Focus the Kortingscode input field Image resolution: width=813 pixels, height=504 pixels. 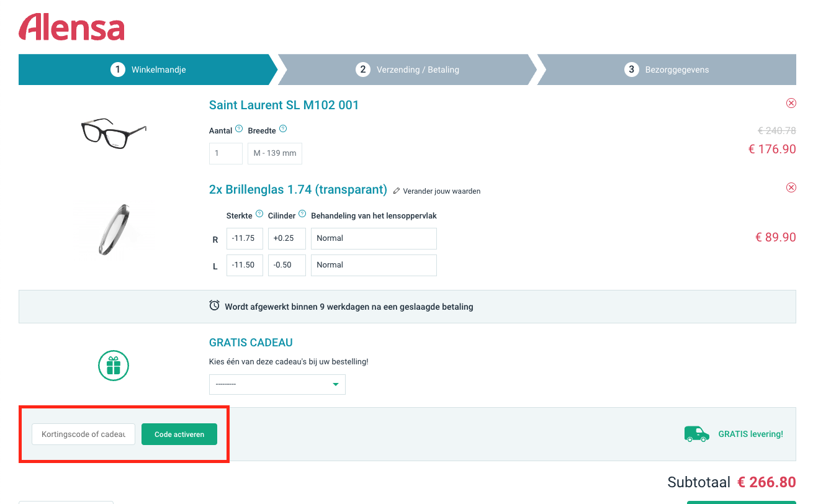pos(83,434)
